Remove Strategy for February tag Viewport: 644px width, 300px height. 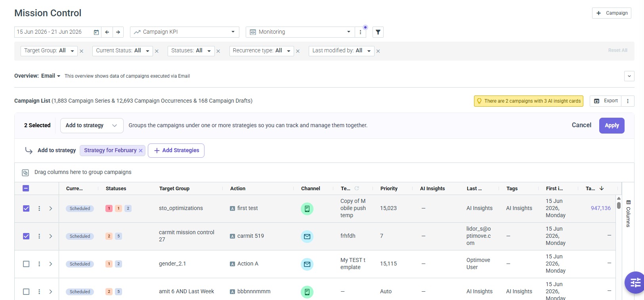pyautogui.click(x=141, y=151)
